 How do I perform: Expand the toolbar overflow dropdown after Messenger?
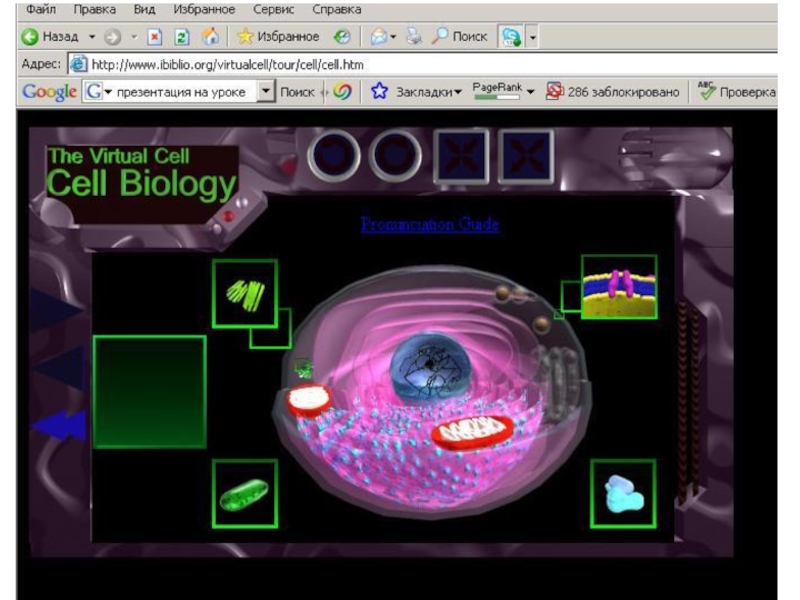point(533,37)
